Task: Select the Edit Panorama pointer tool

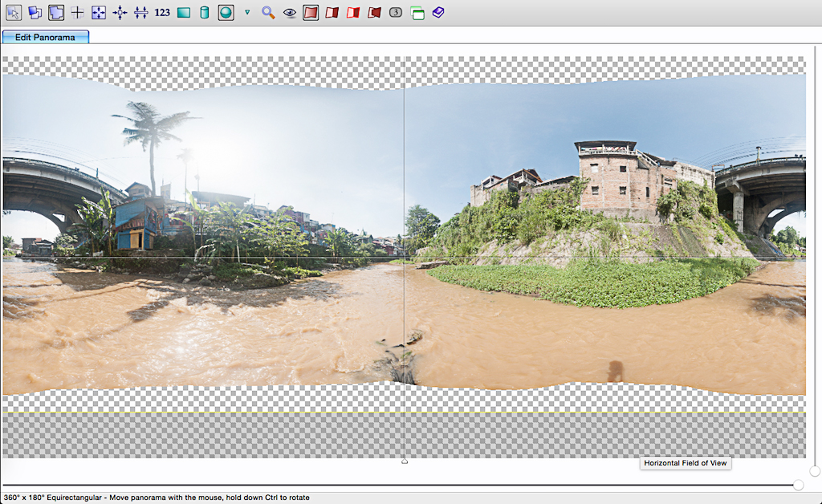Action: pyautogui.click(x=14, y=12)
